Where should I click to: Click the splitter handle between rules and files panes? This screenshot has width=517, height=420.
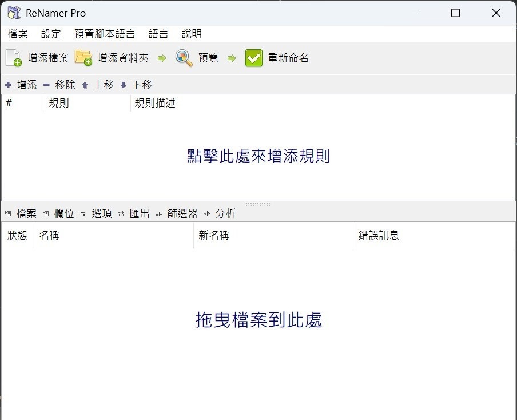258,204
